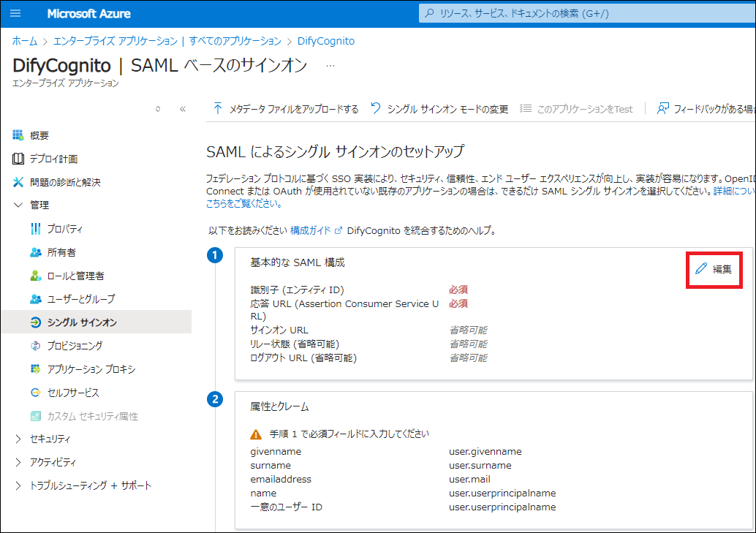The height and width of the screenshot is (533, 756).
Task: Collapse the sidebar with double chevron
Action: click(x=182, y=109)
